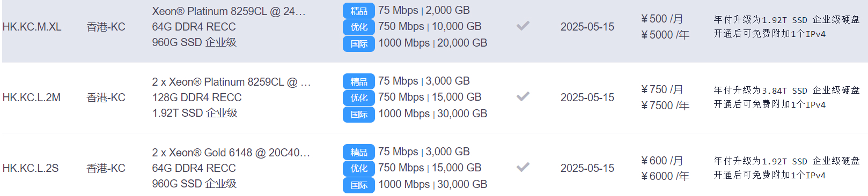Select the HK.KC.L.2S plan name
Screen dimensions: 868x196
[31, 168]
